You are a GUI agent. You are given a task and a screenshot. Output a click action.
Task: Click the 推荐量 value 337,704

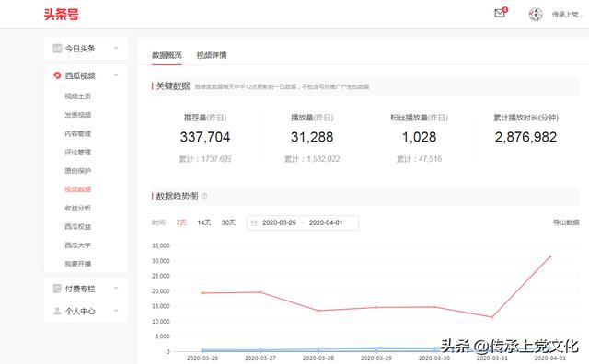pos(205,137)
